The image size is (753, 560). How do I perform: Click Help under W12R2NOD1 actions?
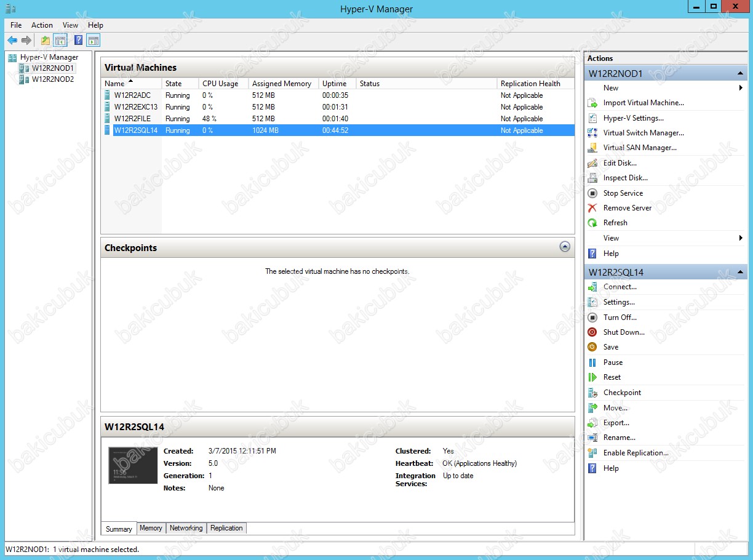[611, 254]
